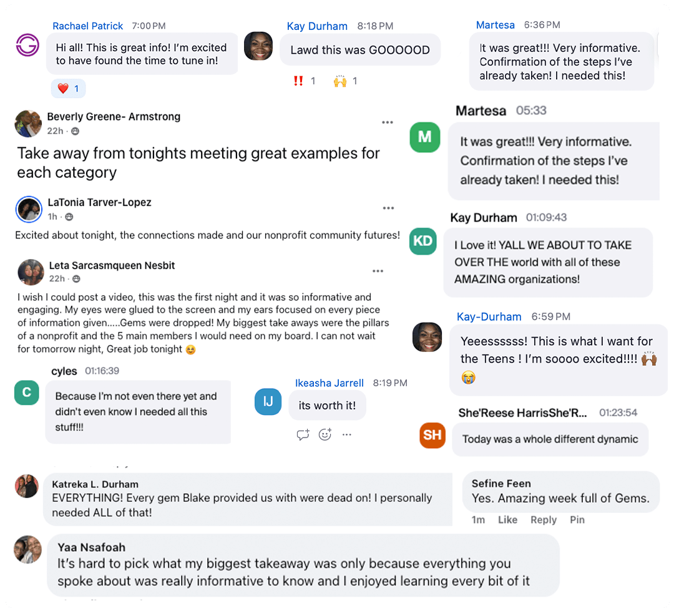Open the three-dot menu on Beverly's post
Image resolution: width=674 pixels, height=616 pixels.
pyautogui.click(x=388, y=122)
